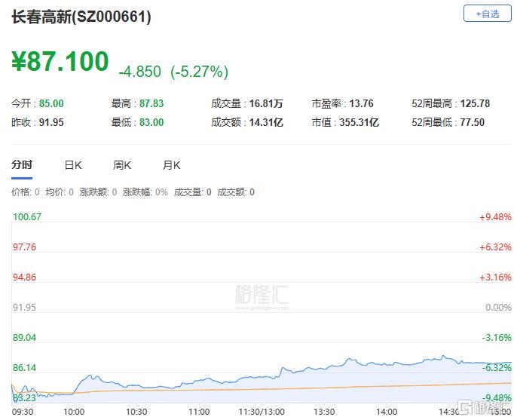Click the 11:00 time axis label
514x420 pixels.
pos(199,412)
